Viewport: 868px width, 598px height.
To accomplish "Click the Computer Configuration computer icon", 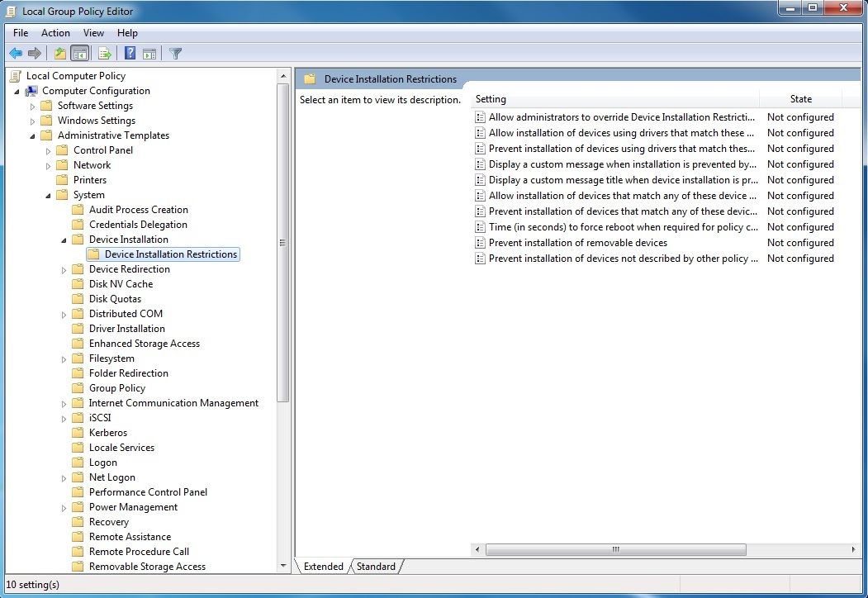I will pos(31,91).
